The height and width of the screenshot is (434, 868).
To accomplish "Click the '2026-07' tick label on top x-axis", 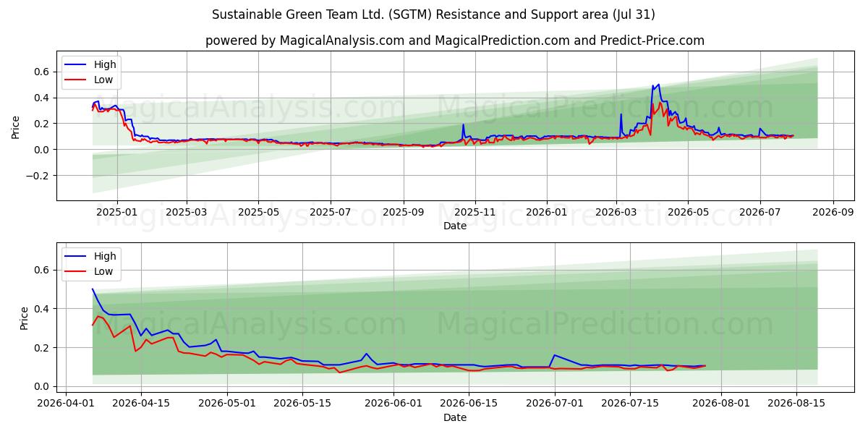I will click(x=760, y=213).
